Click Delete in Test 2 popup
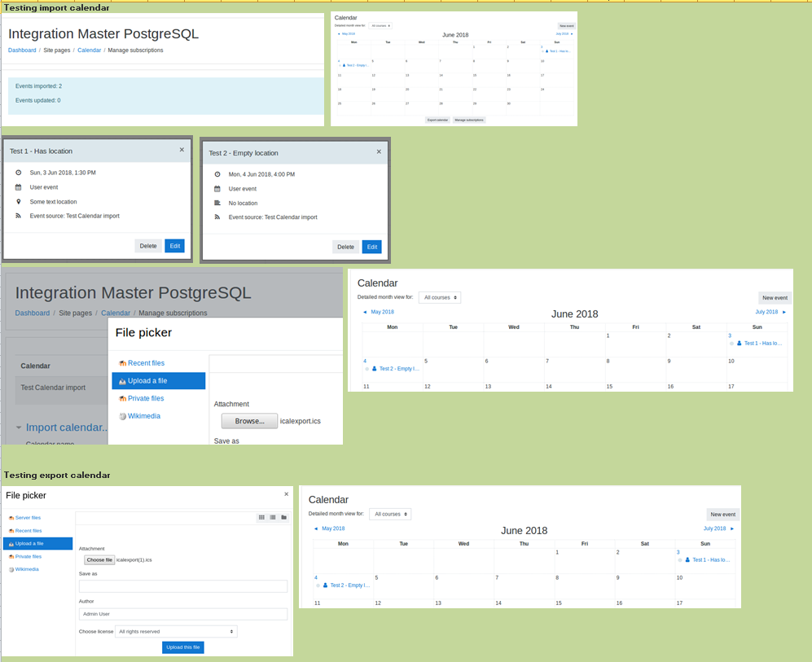The height and width of the screenshot is (662, 812). tap(345, 247)
